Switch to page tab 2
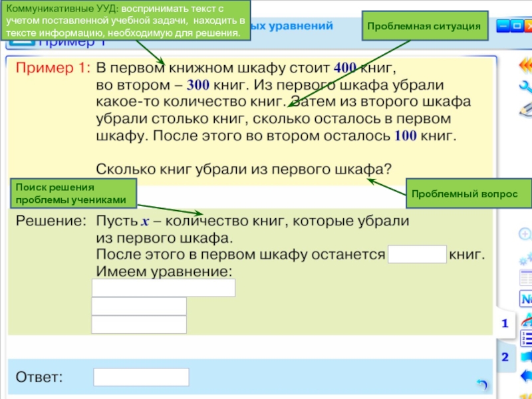532x399 pixels. (x=505, y=357)
